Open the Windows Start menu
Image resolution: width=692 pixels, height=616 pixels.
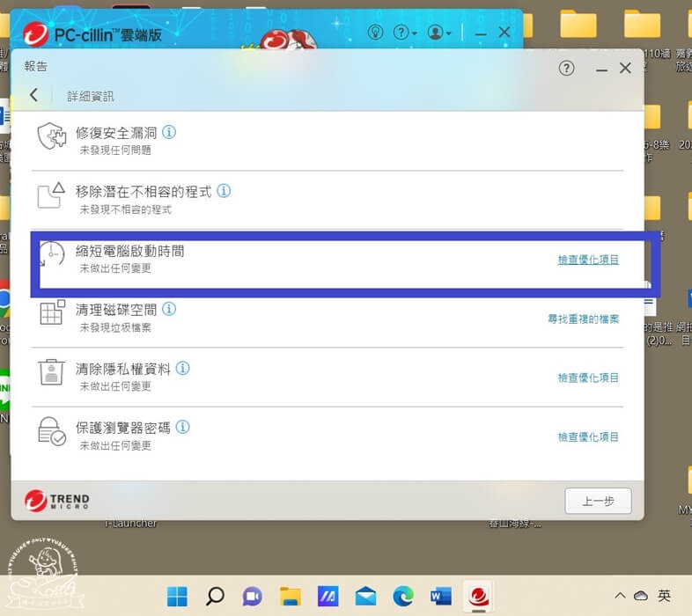pyautogui.click(x=177, y=597)
